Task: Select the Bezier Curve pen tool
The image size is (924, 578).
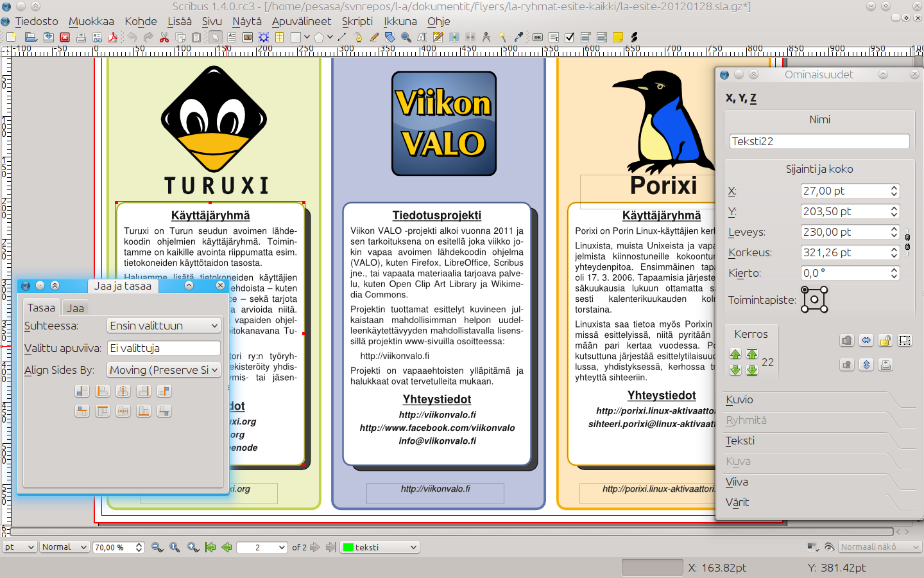Action: click(359, 37)
